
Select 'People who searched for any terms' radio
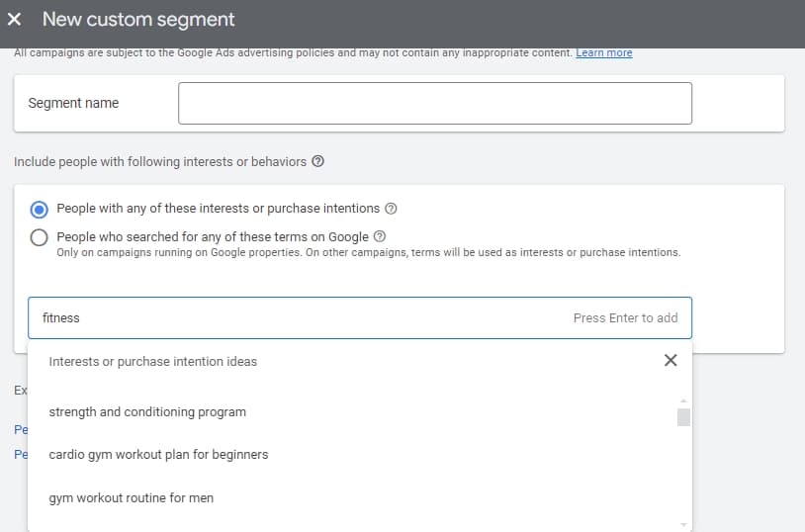coord(40,237)
